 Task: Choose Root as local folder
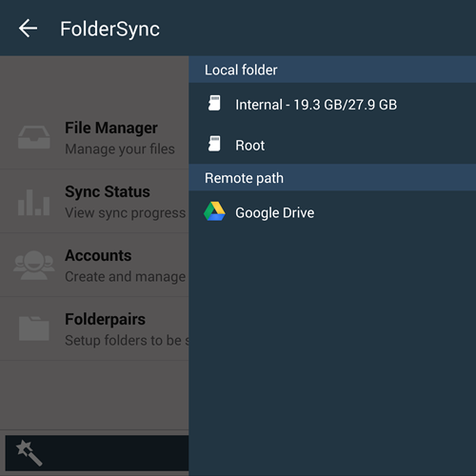tap(332, 144)
